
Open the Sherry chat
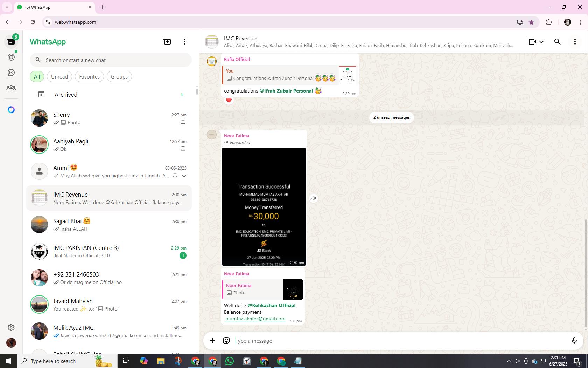(109, 118)
